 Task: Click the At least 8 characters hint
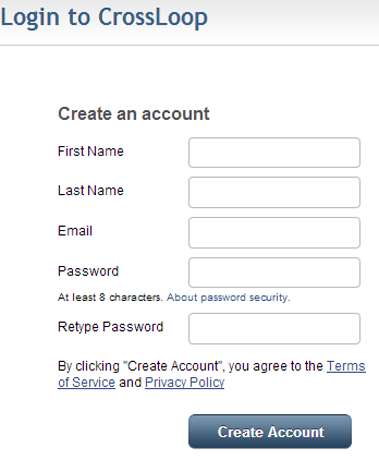pyautogui.click(x=110, y=297)
